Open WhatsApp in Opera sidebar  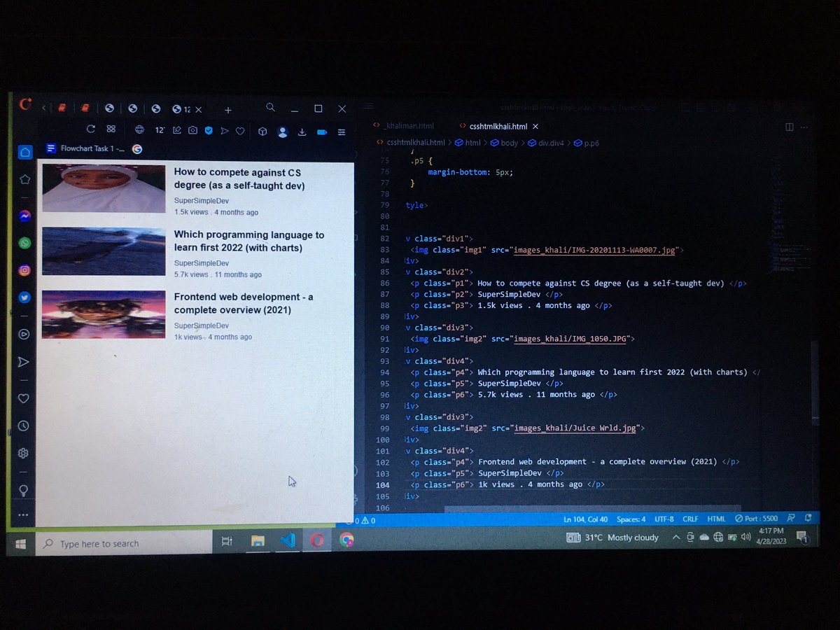pyautogui.click(x=24, y=243)
